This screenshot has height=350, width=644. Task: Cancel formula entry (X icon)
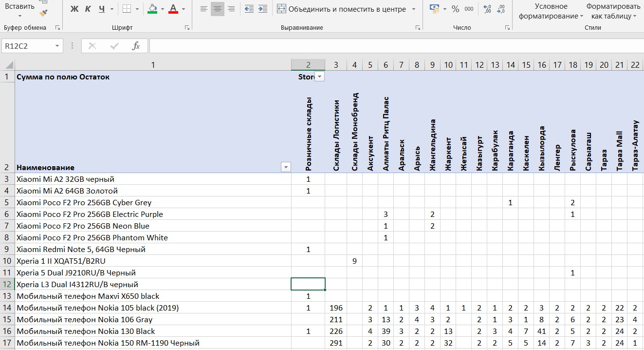tap(92, 46)
